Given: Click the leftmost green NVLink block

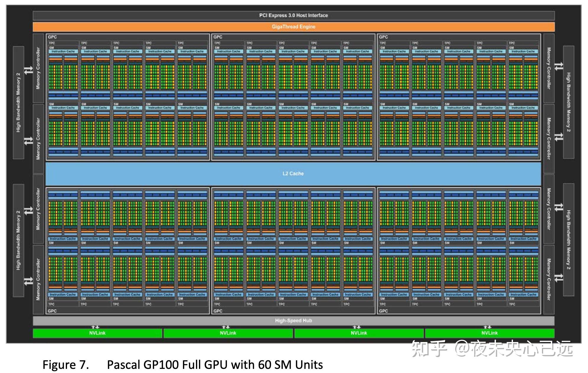Looking at the screenshot, I should click(97, 333).
